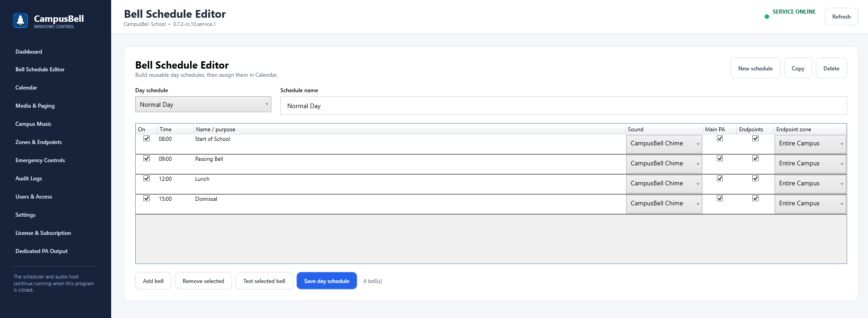
Task: Click the Sound column header
Action: [664, 129]
